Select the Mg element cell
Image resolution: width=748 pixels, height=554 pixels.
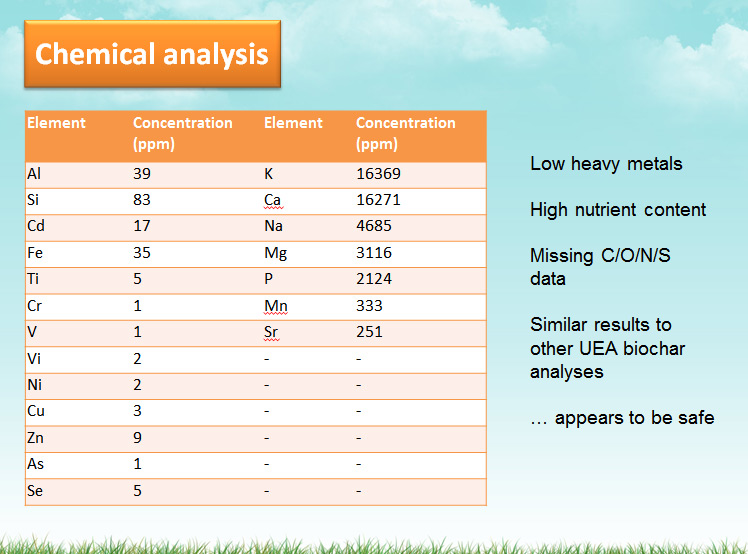276,253
